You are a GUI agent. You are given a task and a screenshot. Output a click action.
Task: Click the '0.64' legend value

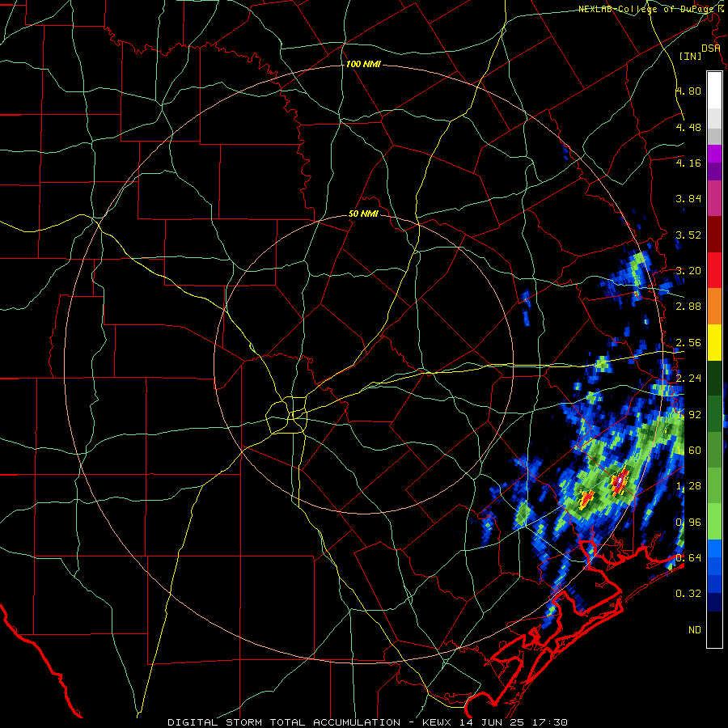click(688, 558)
